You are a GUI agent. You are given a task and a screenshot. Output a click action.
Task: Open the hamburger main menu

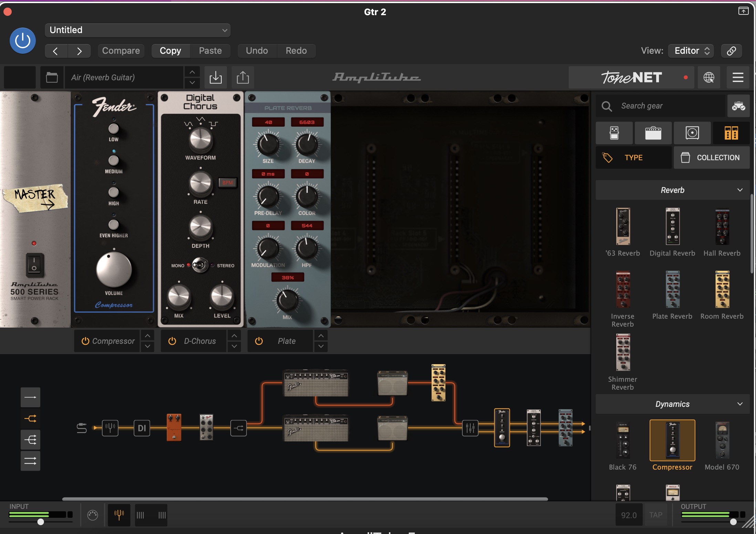point(738,77)
